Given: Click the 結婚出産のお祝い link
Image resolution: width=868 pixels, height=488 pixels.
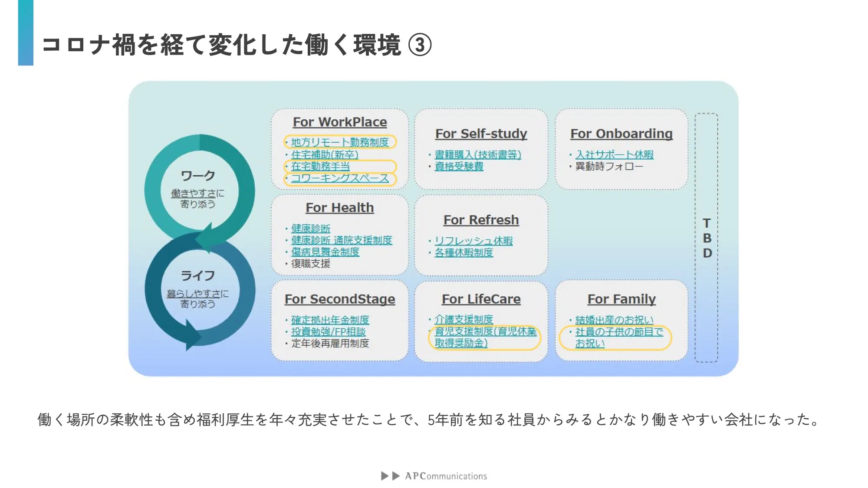Looking at the screenshot, I should (614, 320).
